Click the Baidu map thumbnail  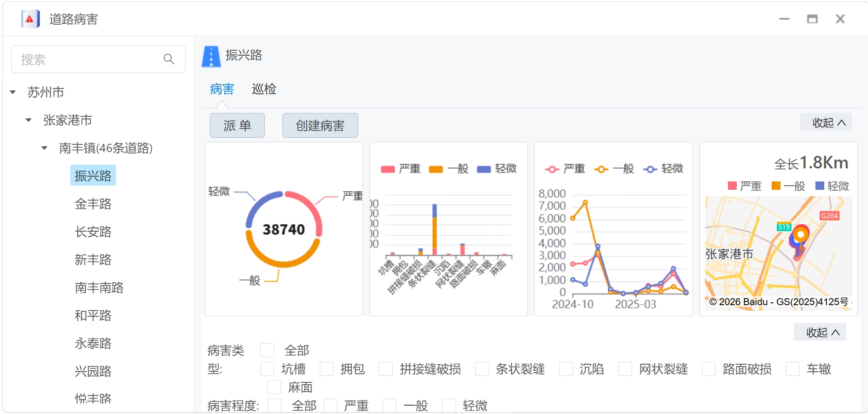pos(778,253)
